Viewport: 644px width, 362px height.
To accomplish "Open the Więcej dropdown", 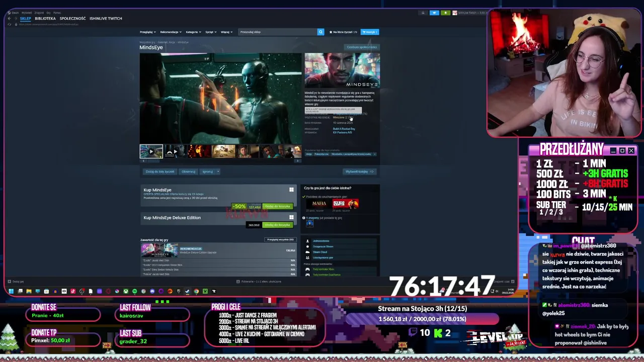I will 226,32.
